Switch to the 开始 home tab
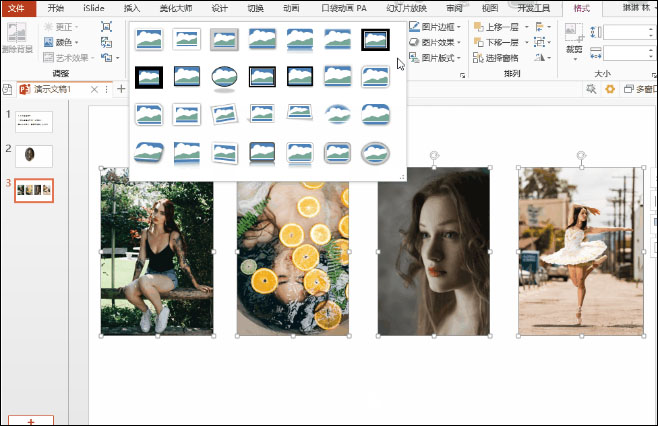Viewport: 658px width, 426px height. point(55,8)
